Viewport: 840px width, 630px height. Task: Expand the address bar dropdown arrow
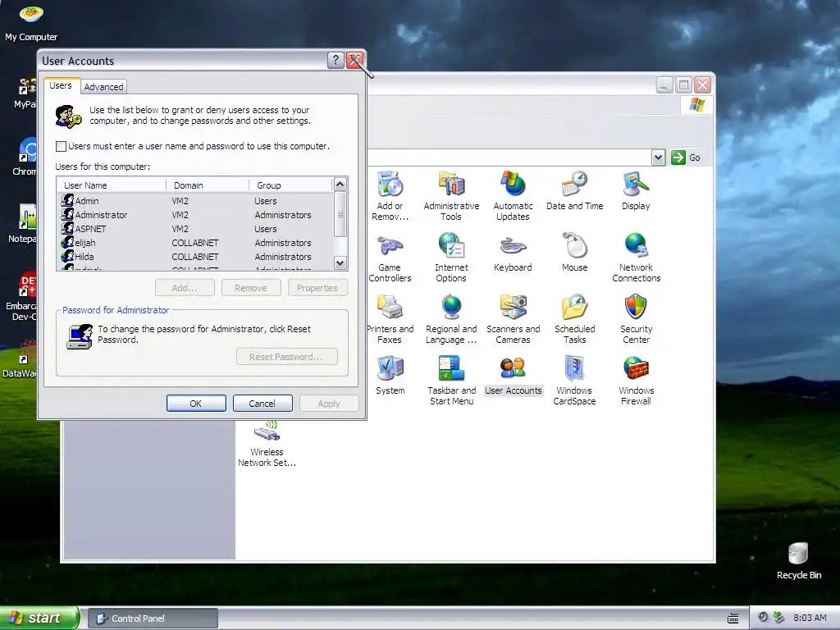[658, 157]
